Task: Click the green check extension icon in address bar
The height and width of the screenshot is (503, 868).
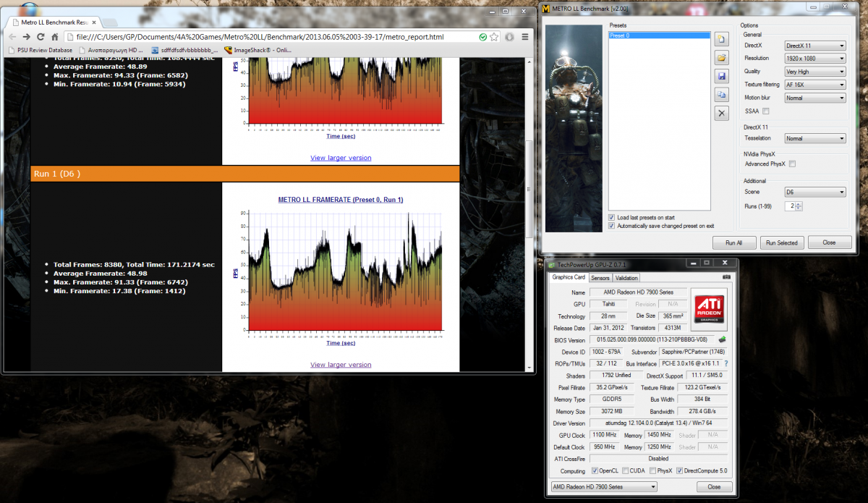Action: (x=482, y=36)
